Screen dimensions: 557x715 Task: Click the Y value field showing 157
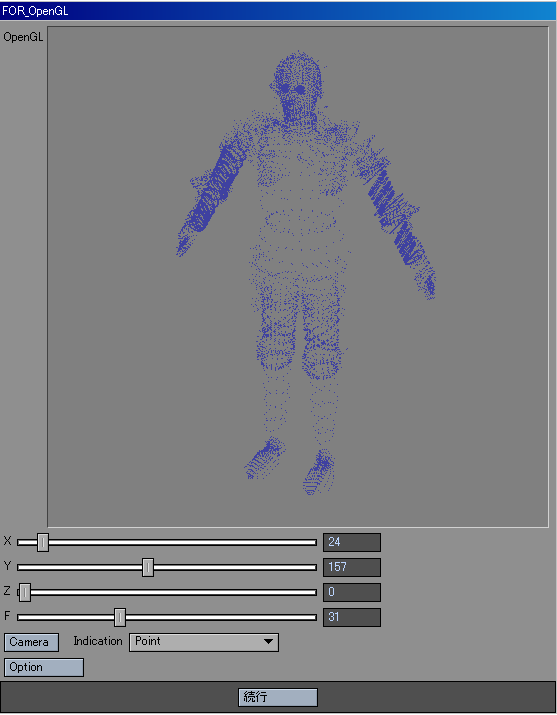tap(352, 567)
